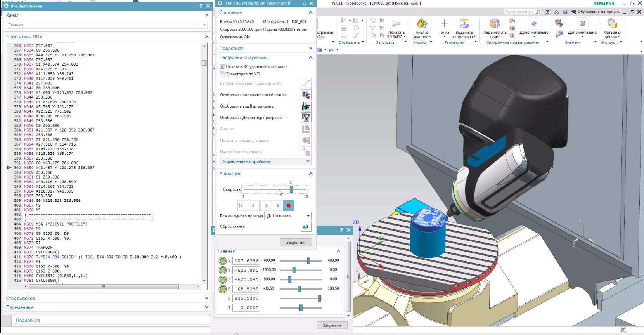This screenshot has width=644, height=335.
Task: Open the single pass mode dropdown
Action: pyautogui.click(x=287, y=216)
